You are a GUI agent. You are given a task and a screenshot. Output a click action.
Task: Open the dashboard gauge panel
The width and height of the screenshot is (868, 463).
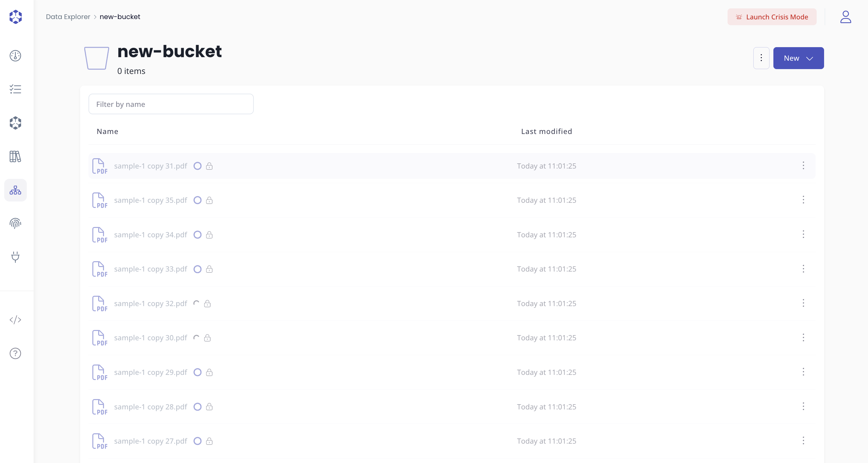click(x=15, y=56)
